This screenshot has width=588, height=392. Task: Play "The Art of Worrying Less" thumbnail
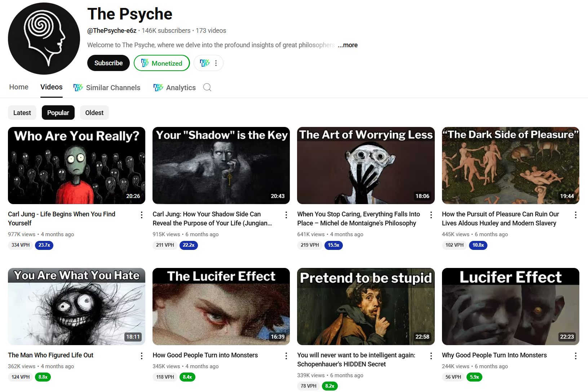(x=366, y=166)
